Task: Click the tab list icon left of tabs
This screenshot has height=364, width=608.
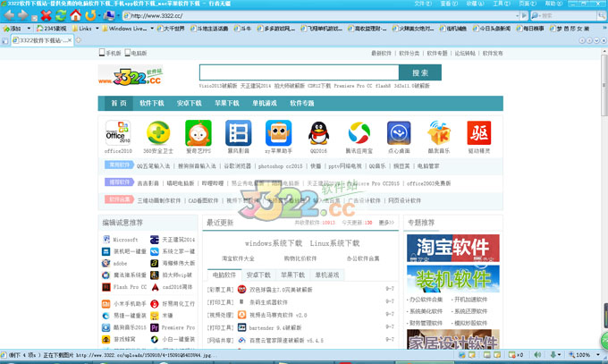Action: [5, 40]
